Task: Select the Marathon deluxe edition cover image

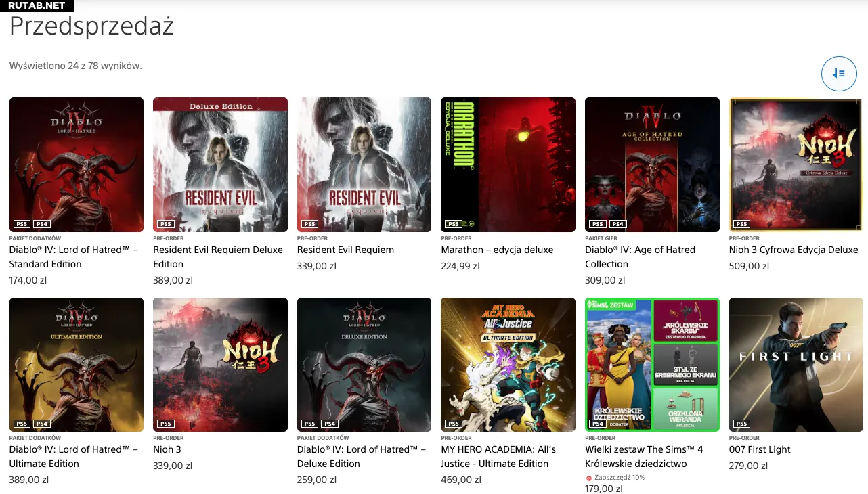Action: coord(508,164)
